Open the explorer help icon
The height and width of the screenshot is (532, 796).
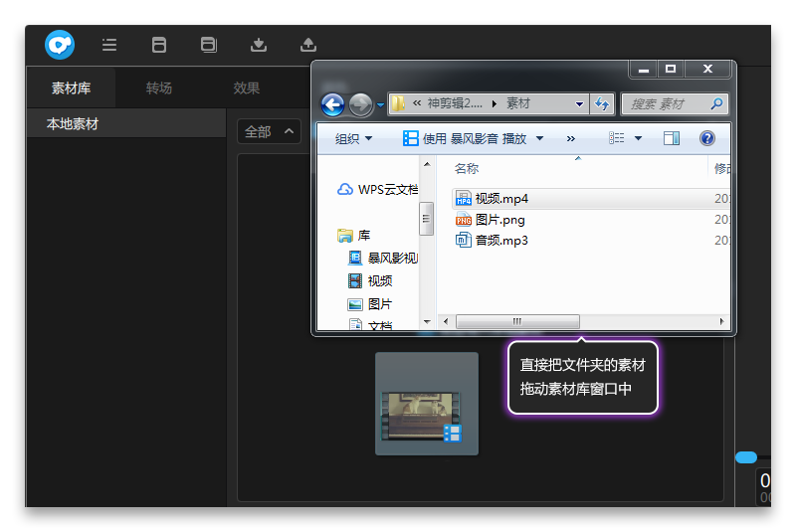pos(706,138)
